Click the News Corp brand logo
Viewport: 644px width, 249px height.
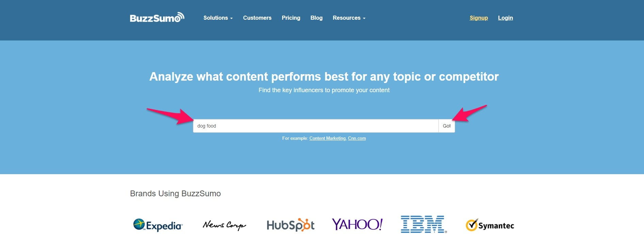pos(224,225)
